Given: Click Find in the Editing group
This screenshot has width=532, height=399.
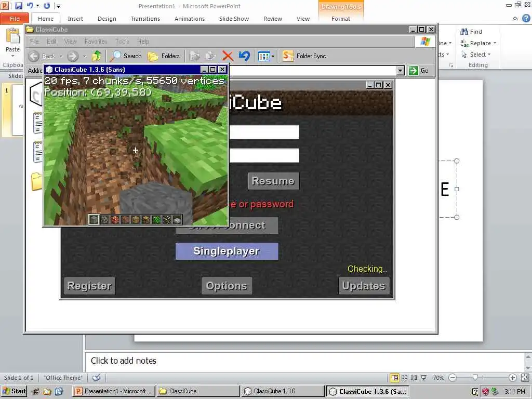Looking at the screenshot, I should (471, 32).
